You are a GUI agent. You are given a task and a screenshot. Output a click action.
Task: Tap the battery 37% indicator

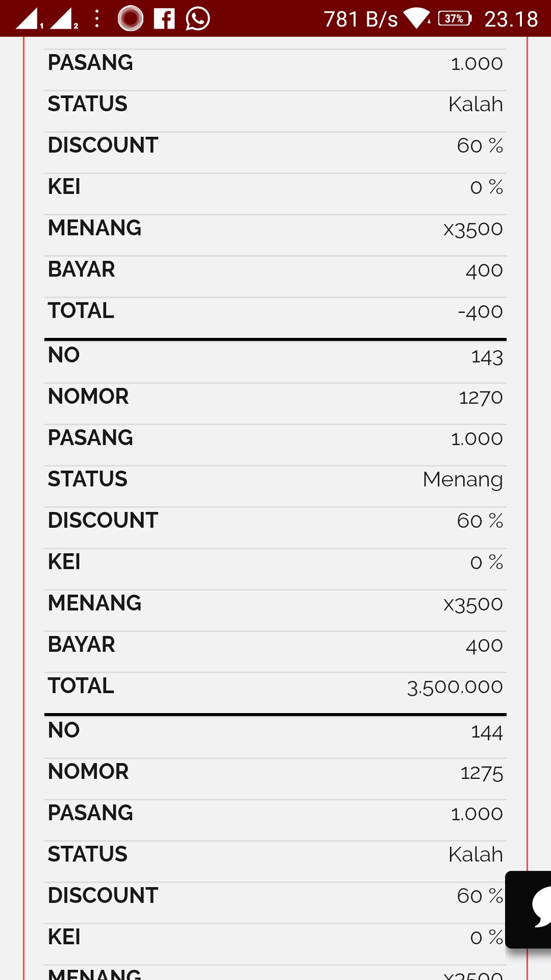[455, 19]
